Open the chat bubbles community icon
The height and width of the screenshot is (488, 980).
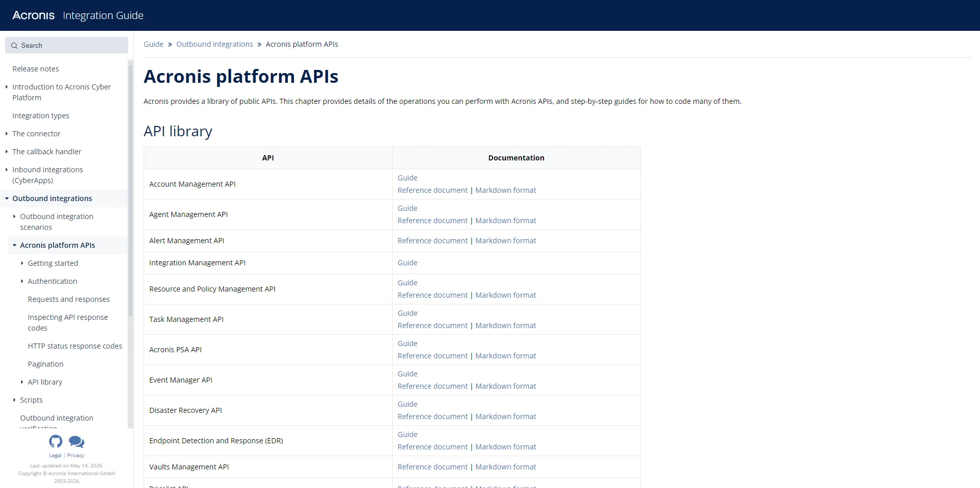coord(76,442)
